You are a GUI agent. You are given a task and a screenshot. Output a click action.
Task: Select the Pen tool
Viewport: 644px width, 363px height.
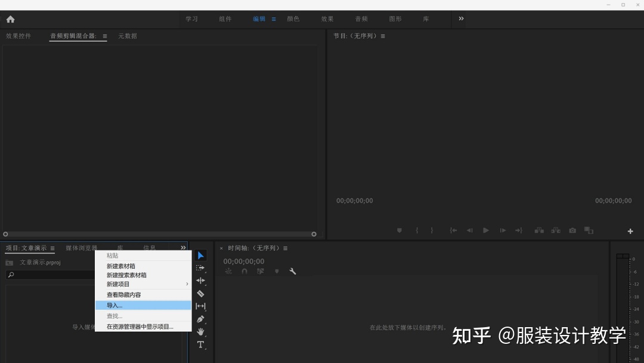pyautogui.click(x=200, y=319)
